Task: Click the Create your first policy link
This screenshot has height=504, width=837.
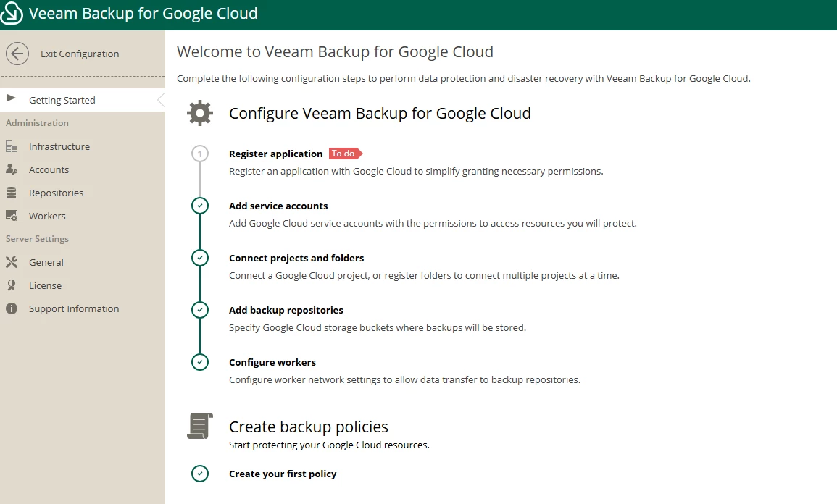Action: pyautogui.click(x=283, y=474)
